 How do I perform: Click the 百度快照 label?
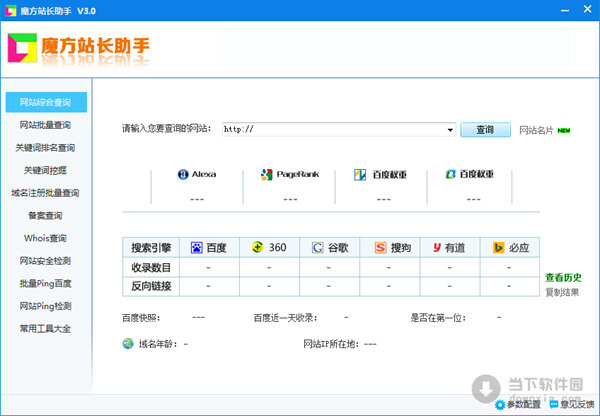point(141,318)
